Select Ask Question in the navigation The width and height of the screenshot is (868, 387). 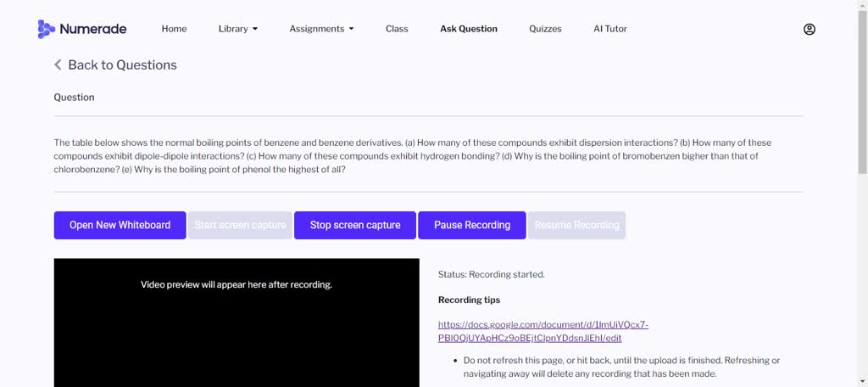point(468,29)
